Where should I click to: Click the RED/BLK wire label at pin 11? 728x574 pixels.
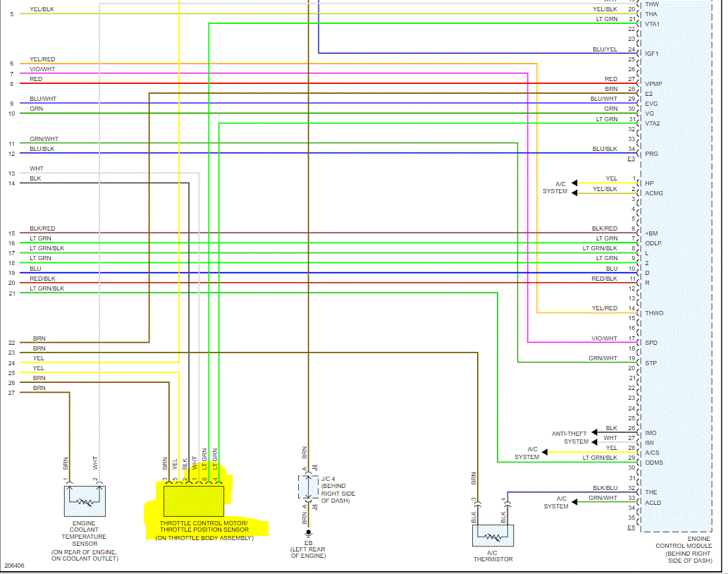tap(604, 279)
